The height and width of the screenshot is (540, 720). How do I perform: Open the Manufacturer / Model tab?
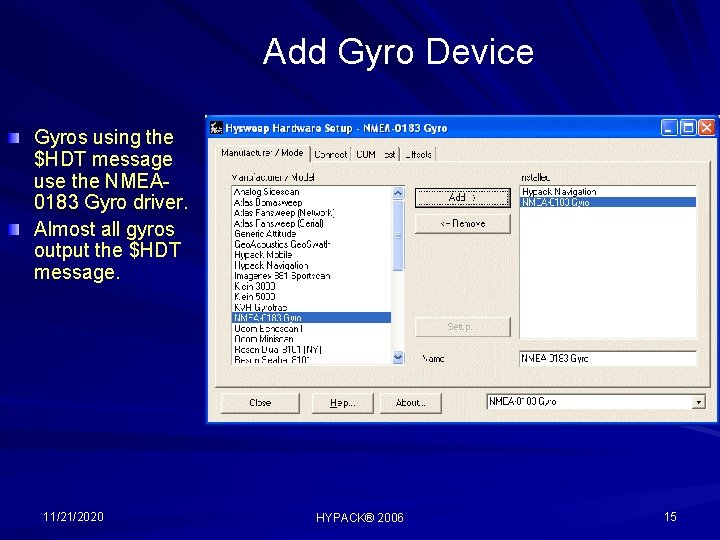click(x=262, y=153)
